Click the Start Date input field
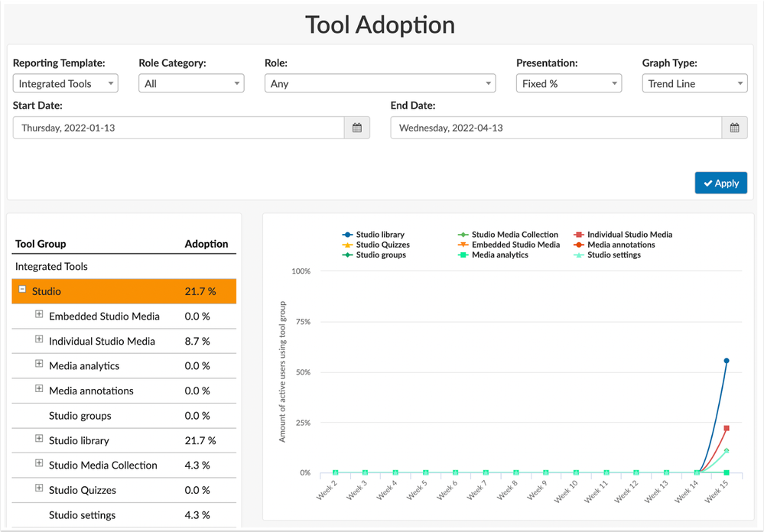Screen dimensions: 764x532 coord(178,128)
